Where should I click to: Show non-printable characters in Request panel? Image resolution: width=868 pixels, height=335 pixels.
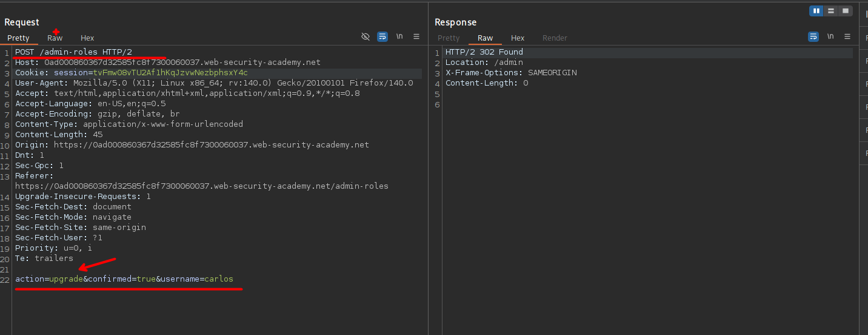(x=399, y=36)
